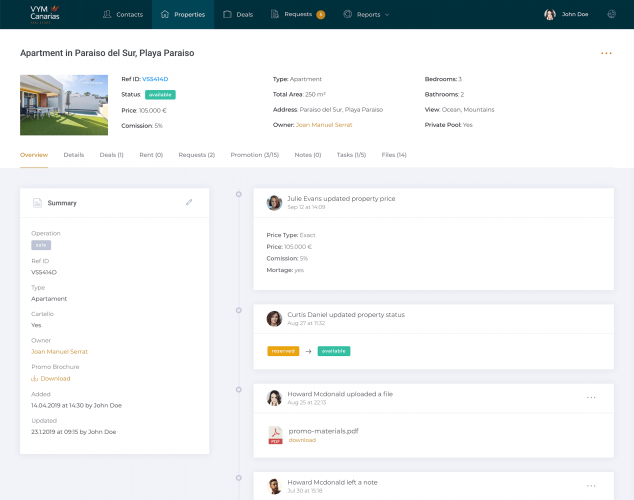Click 'Howard Mcdonald uploaded a file' heading
634x500 pixels.
coord(340,394)
